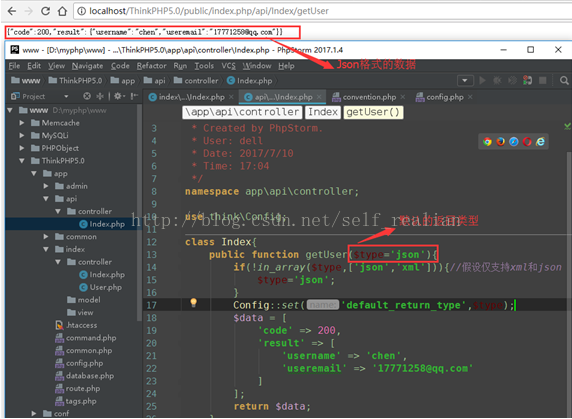The height and width of the screenshot is (419, 572).
Task: Open the View menu
Action: pos(57,66)
